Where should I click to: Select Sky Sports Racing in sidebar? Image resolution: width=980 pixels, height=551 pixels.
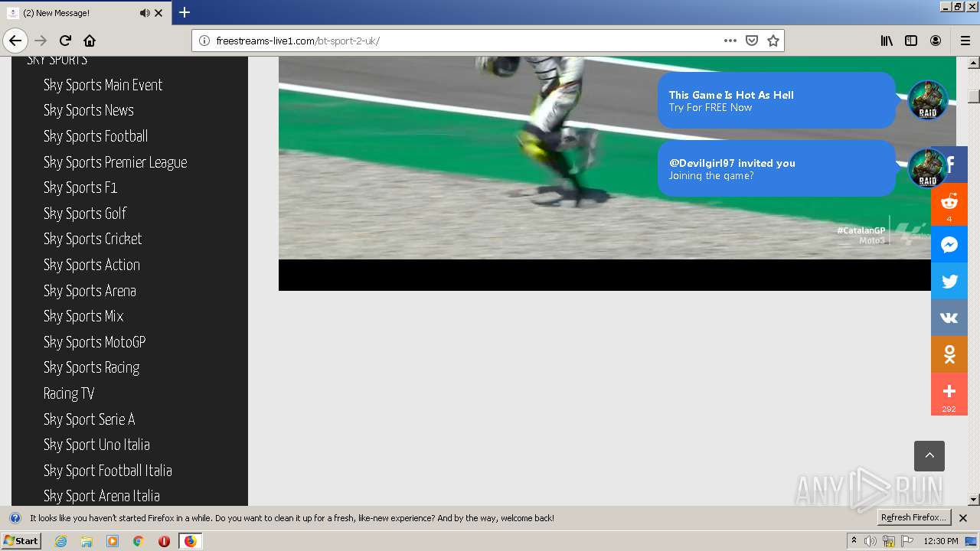91,367
